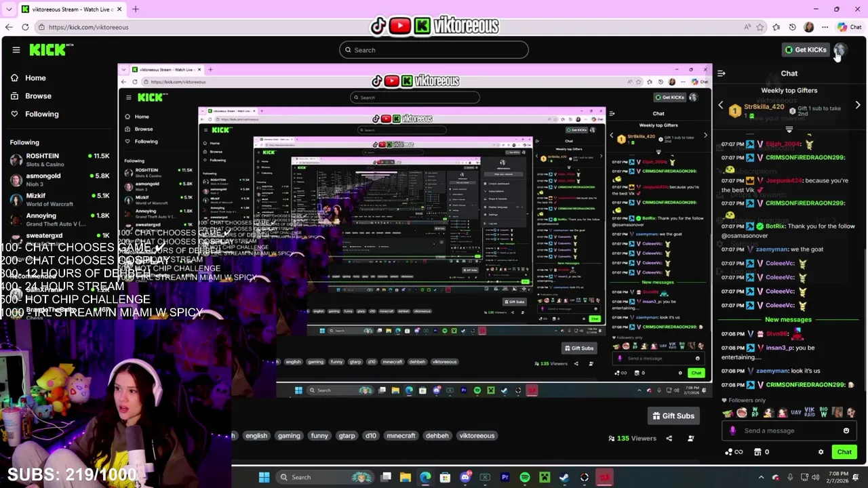Click the Windows Start button
The height and width of the screenshot is (488, 868).
264,477
